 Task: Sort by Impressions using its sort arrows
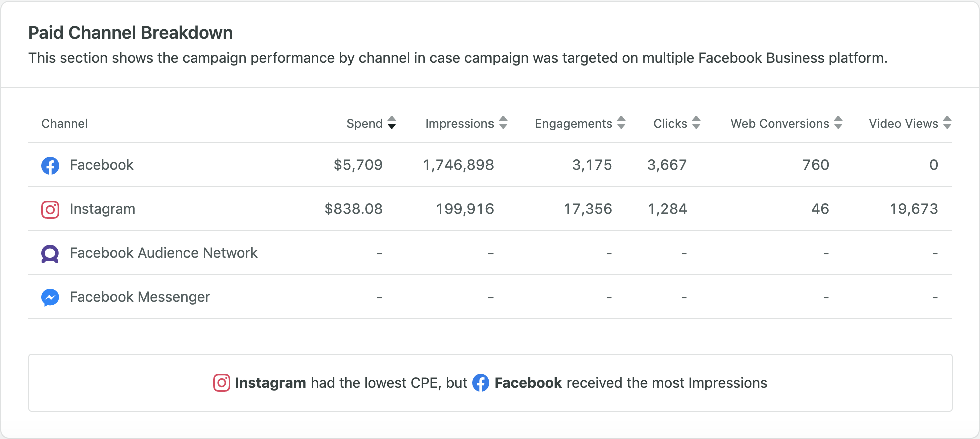click(x=504, y=123)
